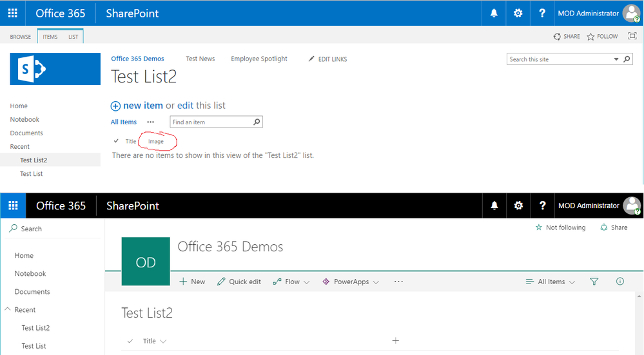Toggle select-all circle in modern list header
This screenshot has width=644, height=355.
pos(130,341)
